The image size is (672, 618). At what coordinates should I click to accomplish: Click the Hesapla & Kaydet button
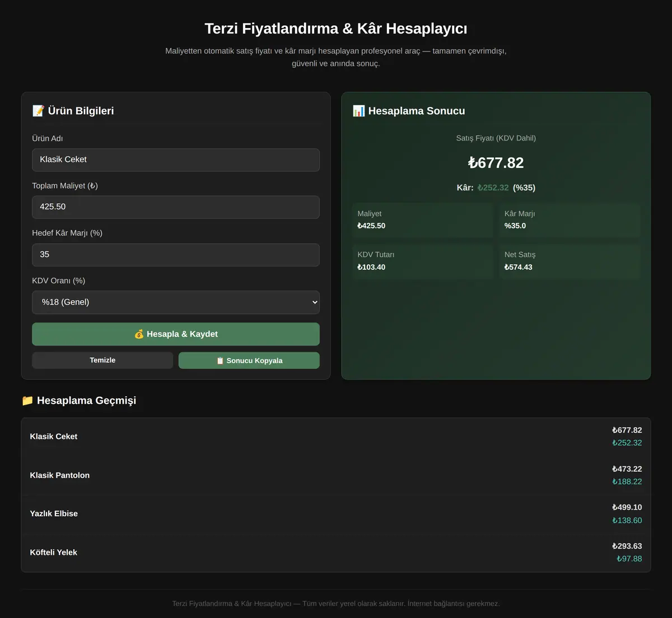click(176, 334)
